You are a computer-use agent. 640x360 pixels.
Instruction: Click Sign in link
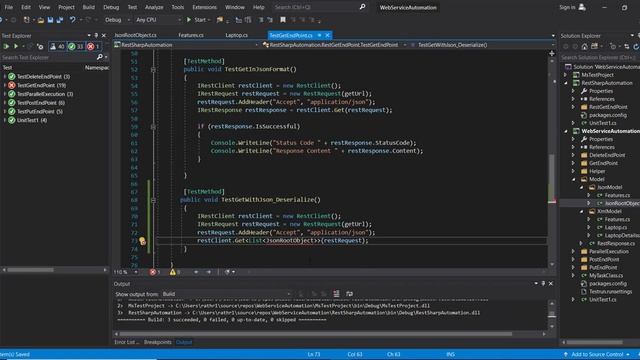click(x=567, y=7)
